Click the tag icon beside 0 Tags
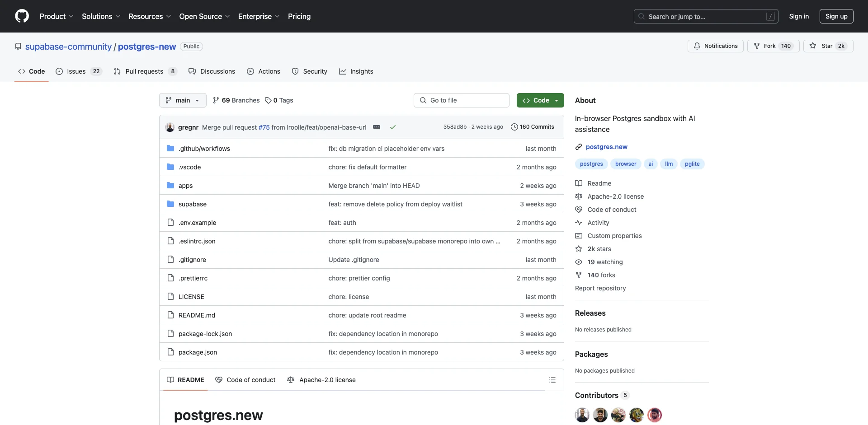 (x=268, y=100)
